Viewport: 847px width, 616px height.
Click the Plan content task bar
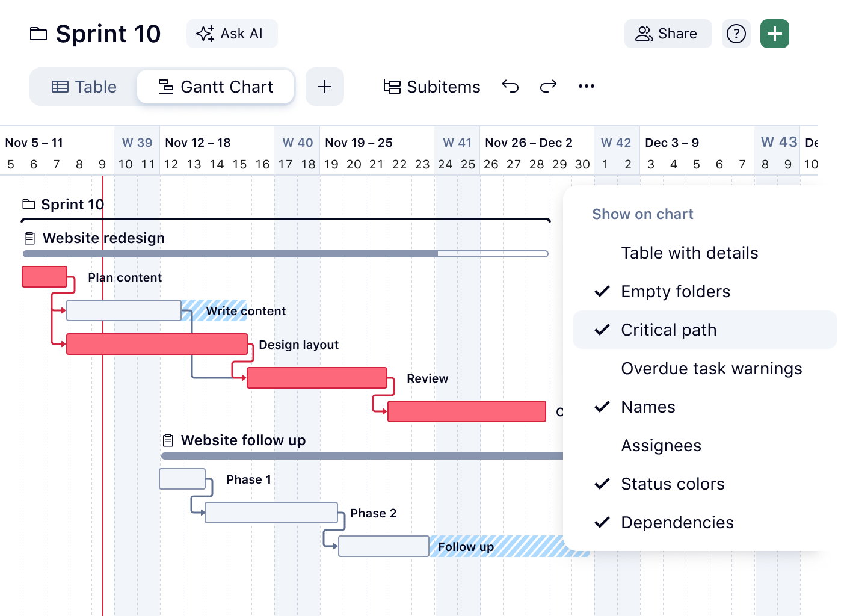45,277
